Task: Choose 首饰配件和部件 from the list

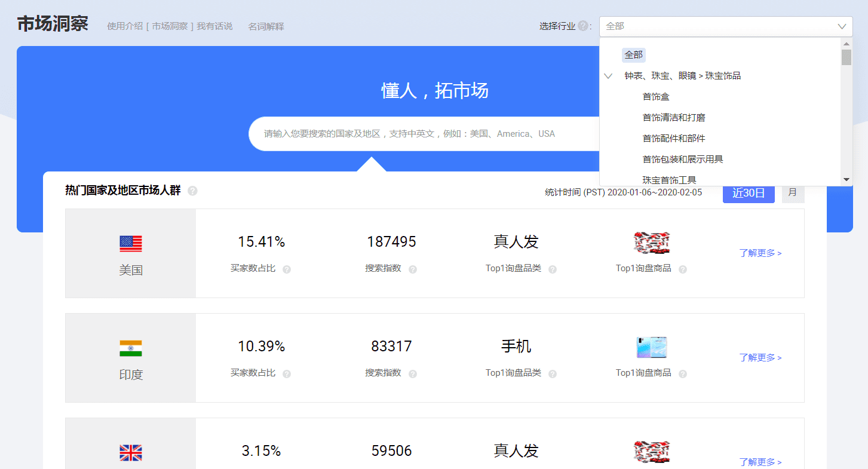Action: click(674, 139)
